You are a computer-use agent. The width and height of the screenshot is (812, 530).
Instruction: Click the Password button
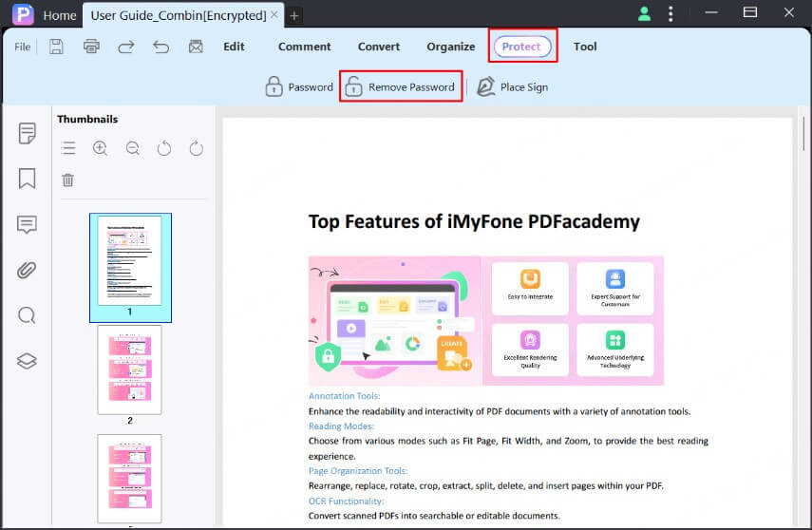click(299, 87)
